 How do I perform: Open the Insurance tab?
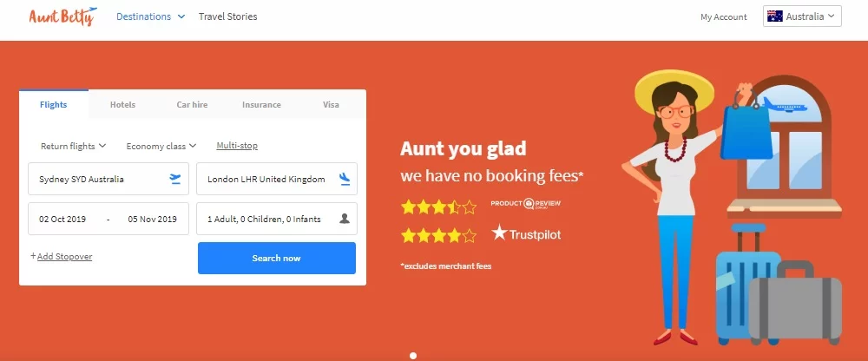coord(261,105)
